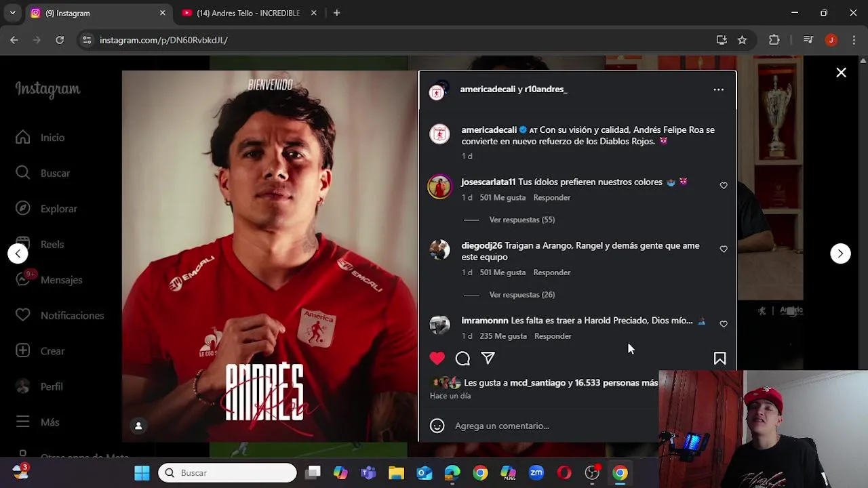Screen dimensions: 868x488
Task: Close the post viewer with X
Action: click(841, 73)
